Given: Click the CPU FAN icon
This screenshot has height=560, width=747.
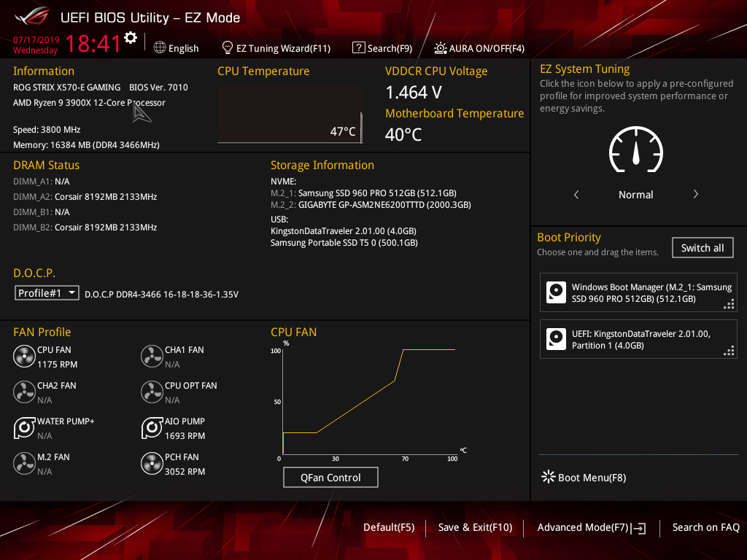Looking at the screenshot, I should click(x=24, y=356).
